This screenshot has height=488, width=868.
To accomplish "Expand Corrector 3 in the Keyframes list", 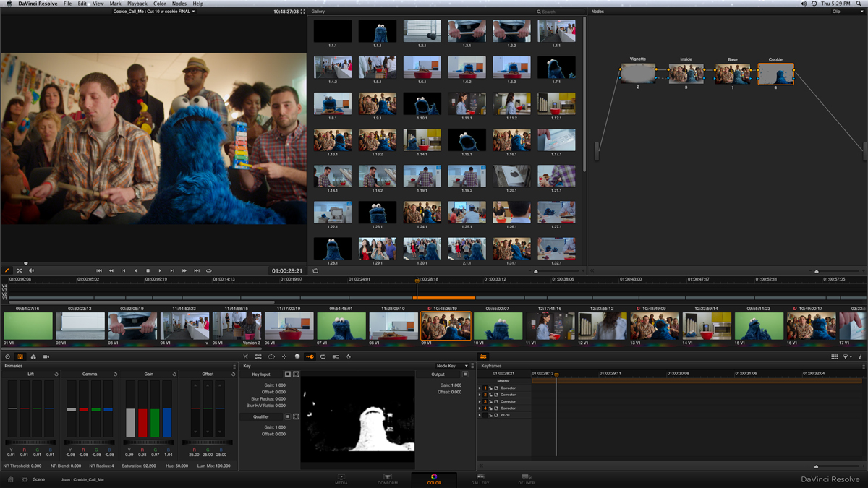I will [x=480, y=401].
